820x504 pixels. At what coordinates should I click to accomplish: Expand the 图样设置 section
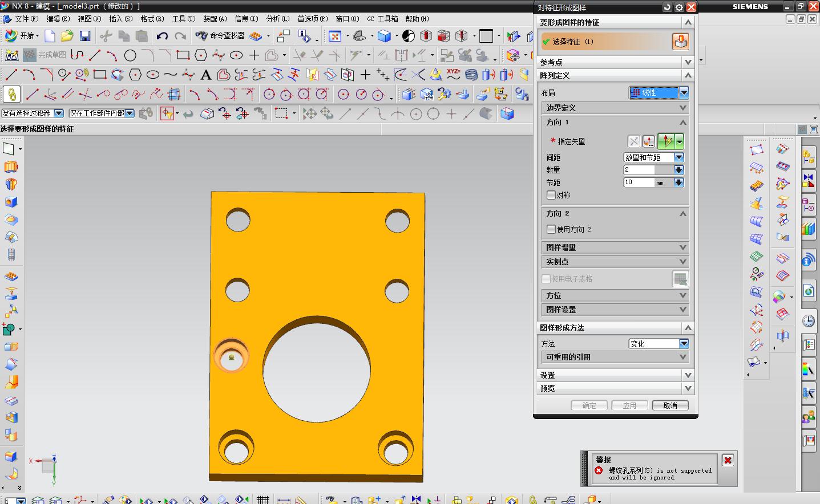tap(615, 310)
